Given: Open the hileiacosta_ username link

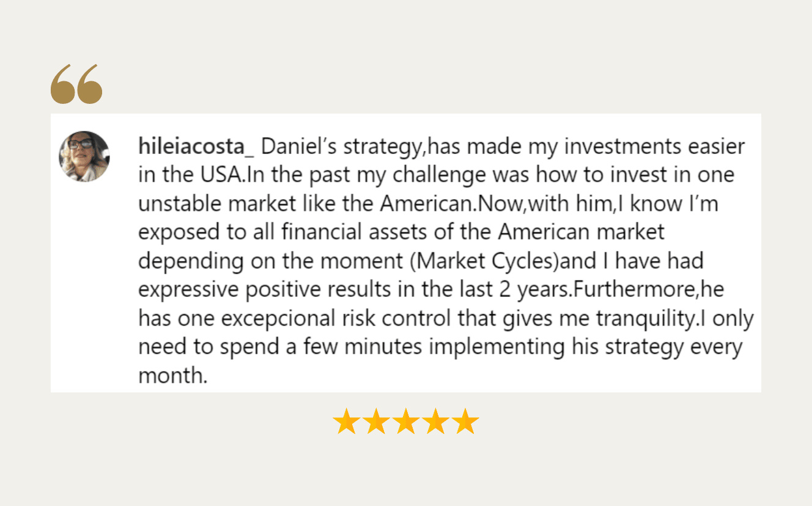Looking at the screenshot, I should [196, 147].
